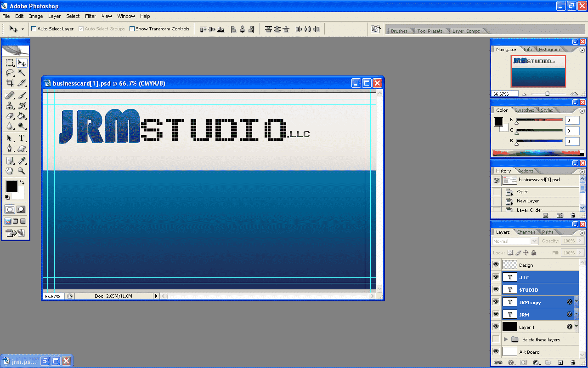The image size is (588, 368).
Task: Create a new layer with Layers panel icon
Action: [x=560, y=362]
